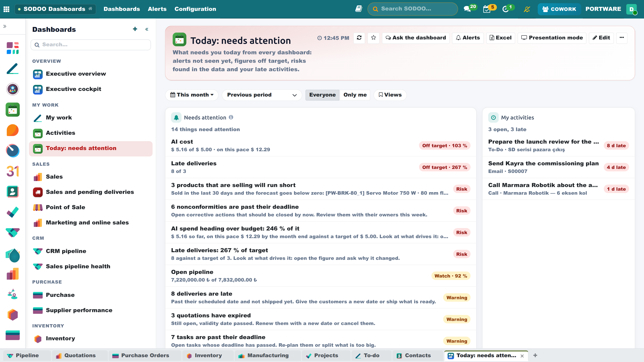Open the Contacts app icon in rail
This screenshot has height=362, width=644.
(12, 192)
